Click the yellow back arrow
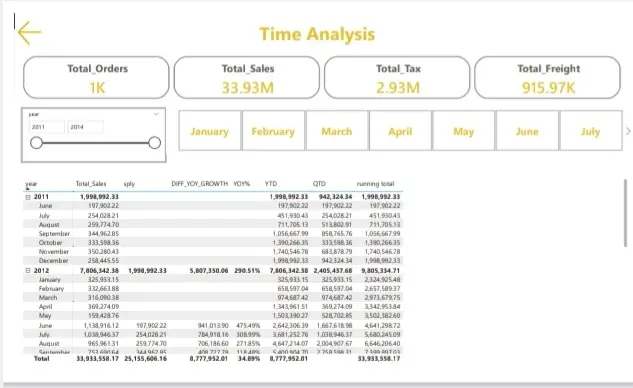Image resolution: width=633 pixels, height=388 pixels. [29, 33]
